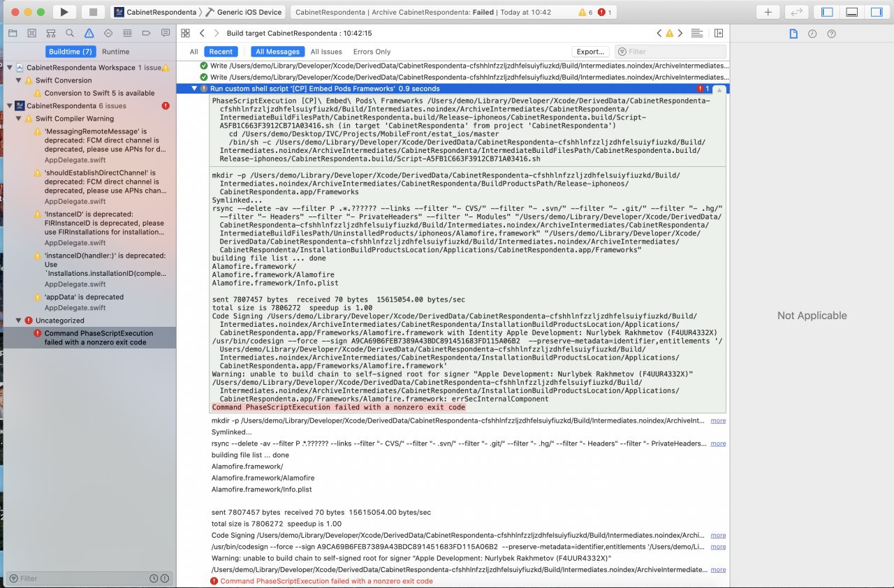Select the 'instanceID(handler:)' deprecated warning
This screenshot has height=588, width=894.
click(101, 269)
